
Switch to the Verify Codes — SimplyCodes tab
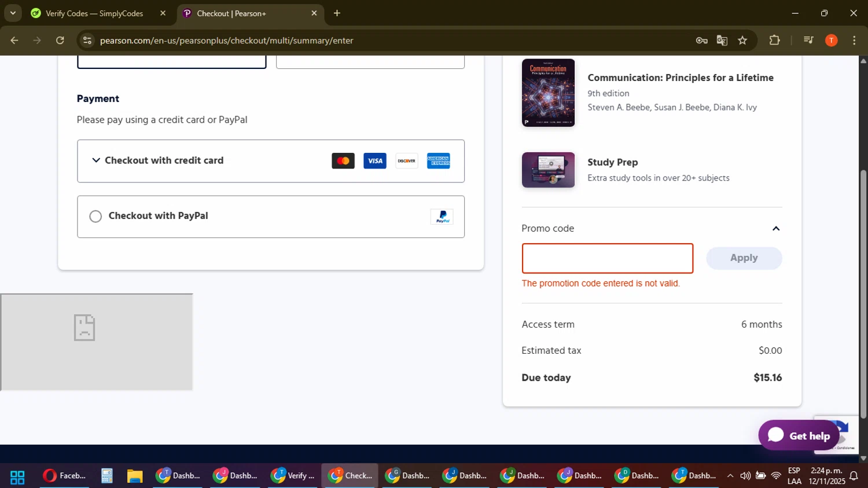point(94,13)
